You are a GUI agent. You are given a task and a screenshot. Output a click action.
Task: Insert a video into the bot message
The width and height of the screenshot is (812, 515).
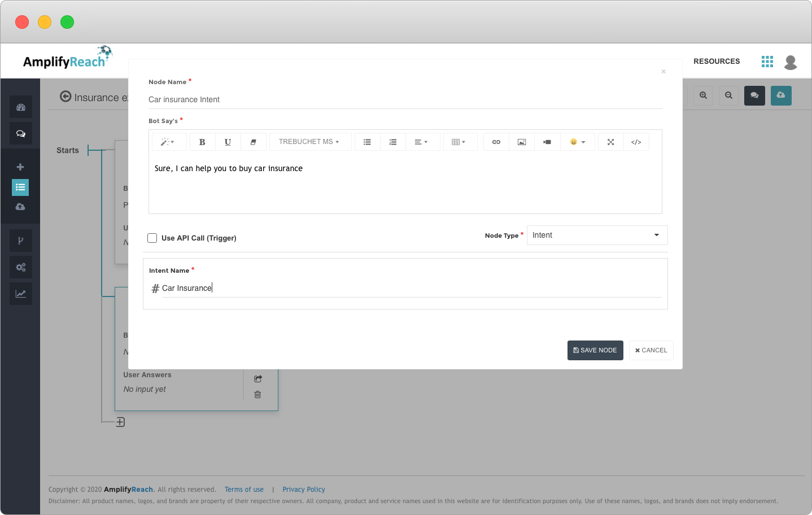pyautogui.click(x=547, y=142)
